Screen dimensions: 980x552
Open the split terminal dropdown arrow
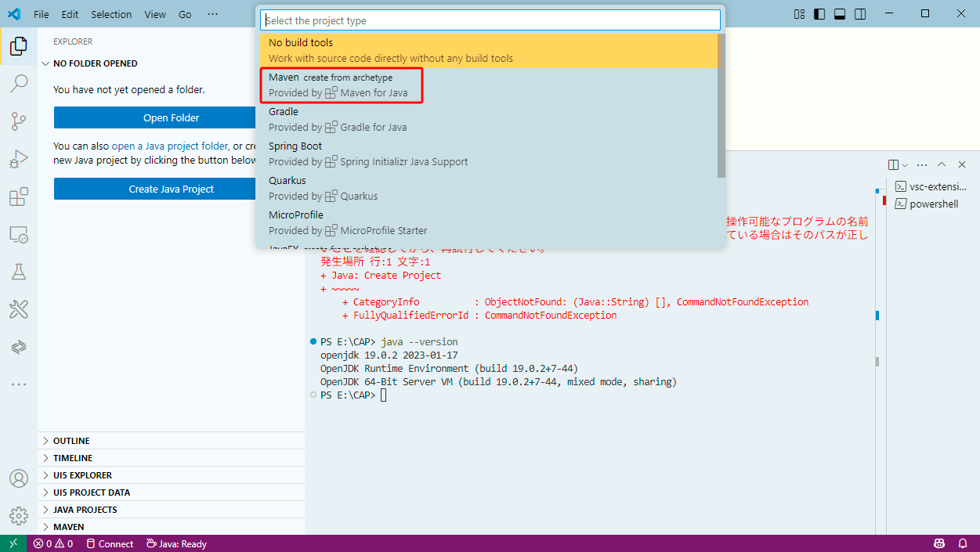tap(905, 164)
